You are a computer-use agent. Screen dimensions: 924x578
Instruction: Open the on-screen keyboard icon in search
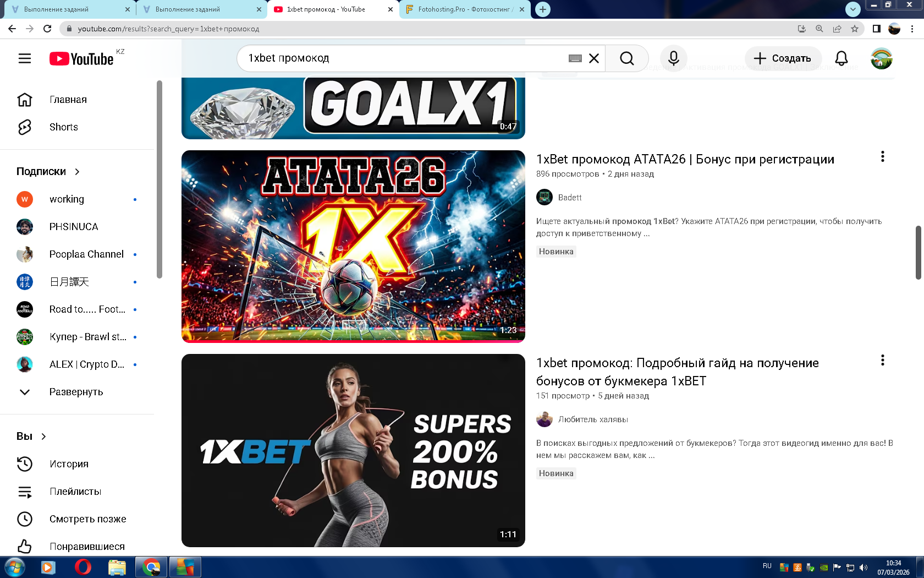(x=575, y=58)
